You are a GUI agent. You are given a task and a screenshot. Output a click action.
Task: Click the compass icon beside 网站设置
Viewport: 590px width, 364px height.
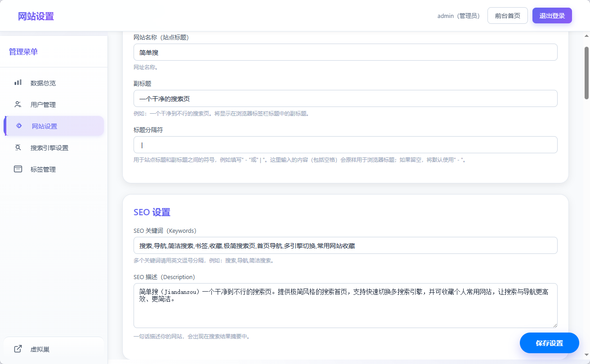click(x=18, y=126)
